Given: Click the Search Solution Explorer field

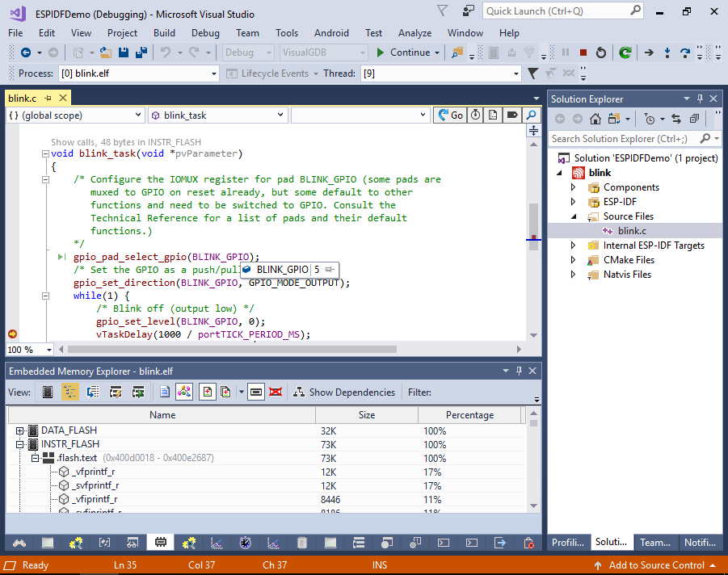Looking at the screenshot, I should coord(634,138).
